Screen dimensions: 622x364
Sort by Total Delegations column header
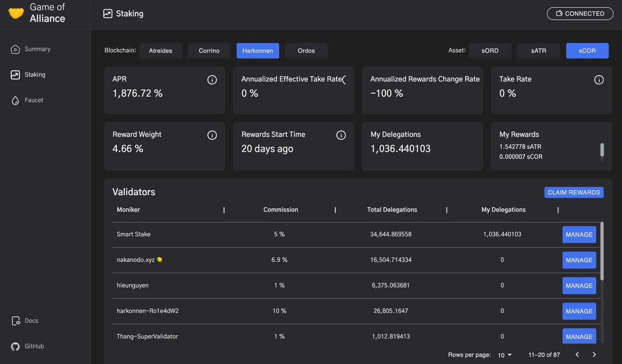click(x=392, y=210)
